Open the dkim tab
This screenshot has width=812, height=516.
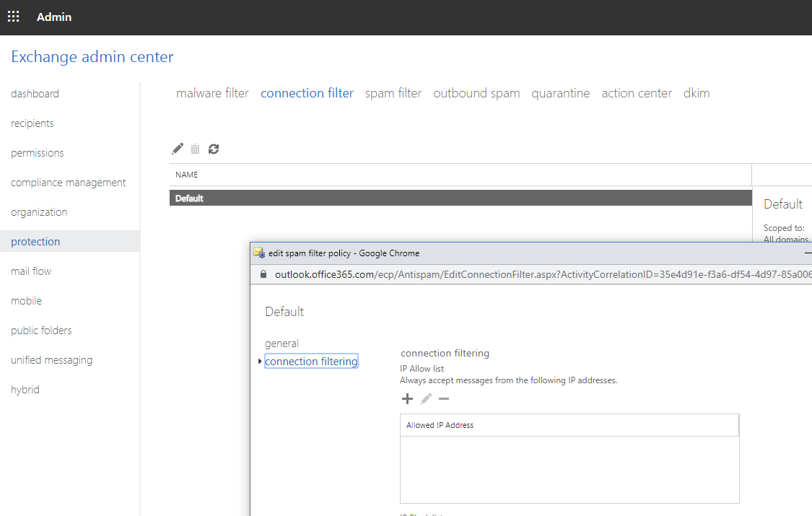[x=697, y=93]
